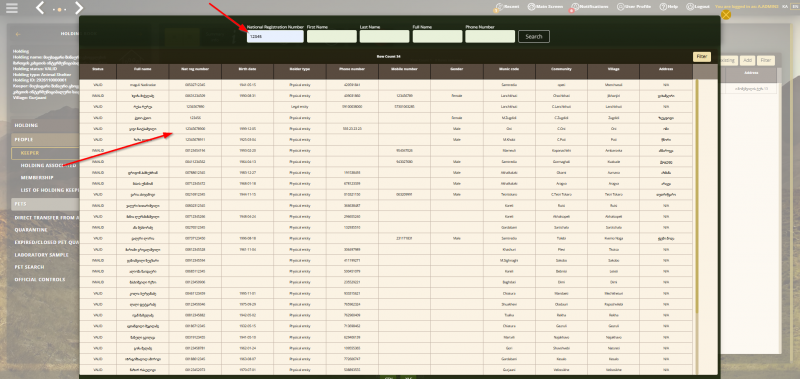Click Filter button in background panel

pyautogui.click(x=765, y=60)
